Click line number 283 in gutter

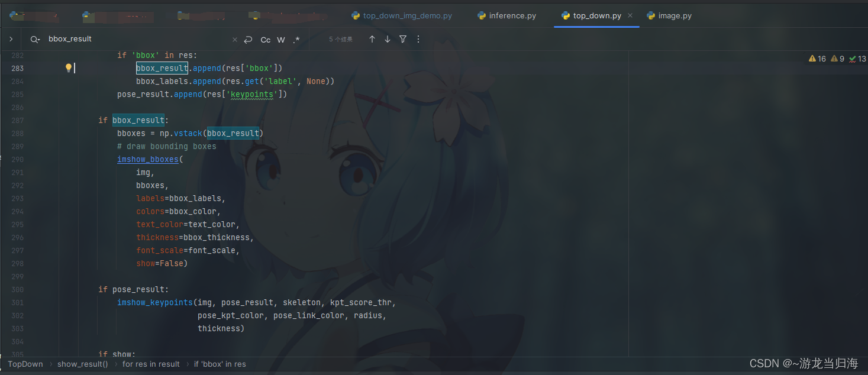coord(17,68)
